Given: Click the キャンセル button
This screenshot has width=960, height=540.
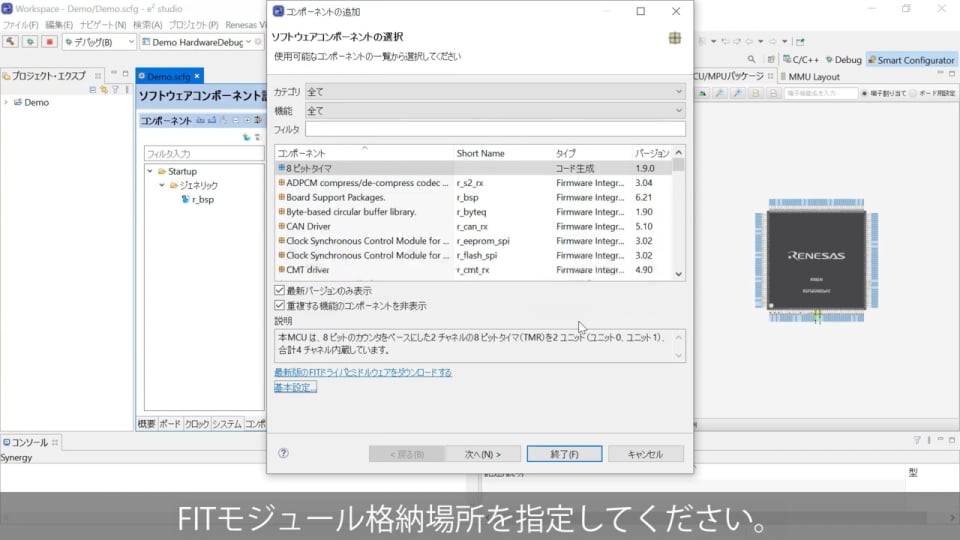Looking at the screenshot, I should pos(645,454).
